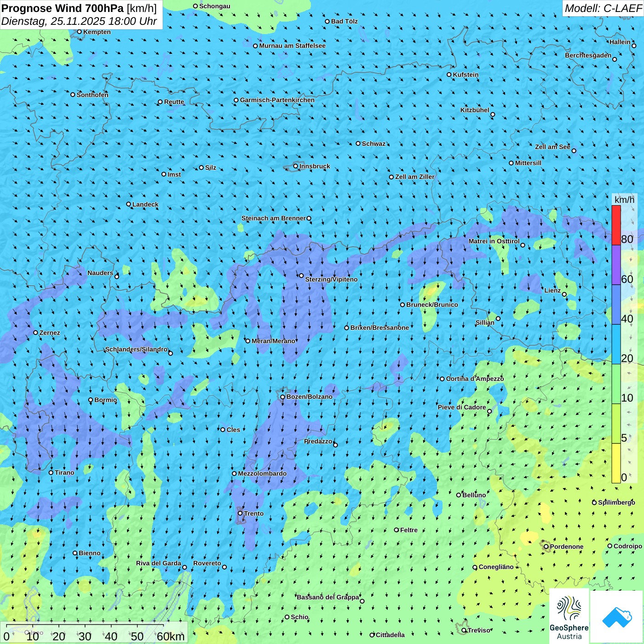Viewport: 644px width, 644px height.
Task: Click the Zernez label
Action: tap(50, 333)
